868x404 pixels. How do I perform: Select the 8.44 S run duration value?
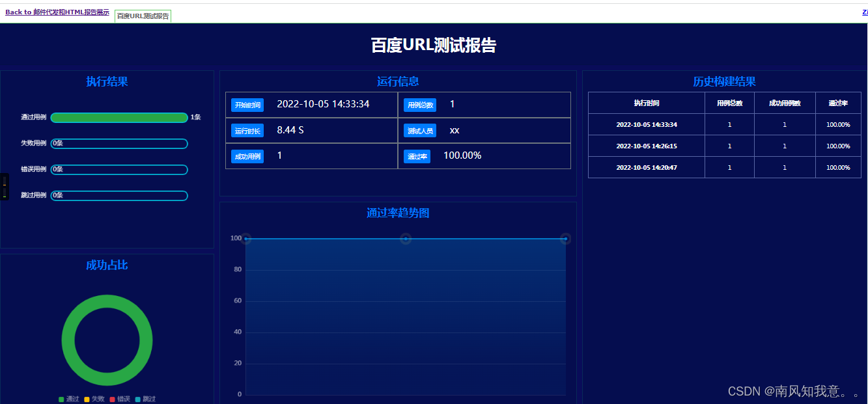tap(290, 130)
